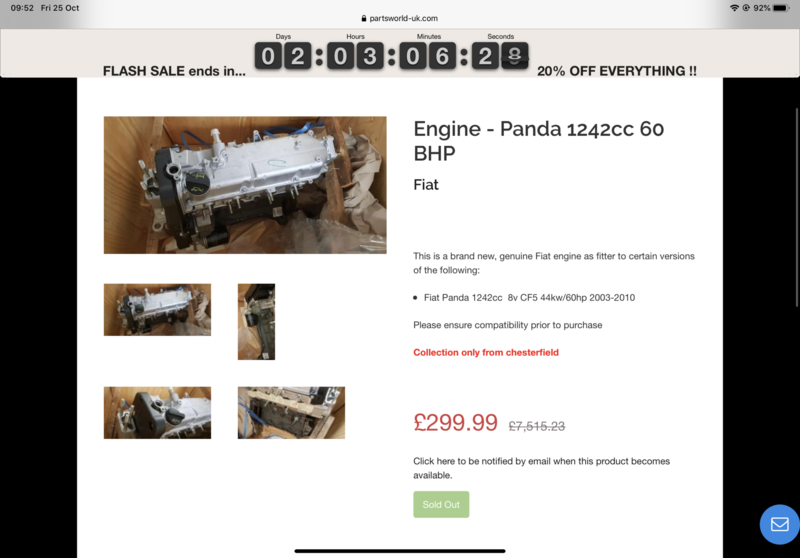Viewport: 800px width, 558px height.
Task: Click the page scrollbar on right edge
Action: pos(797,207)
